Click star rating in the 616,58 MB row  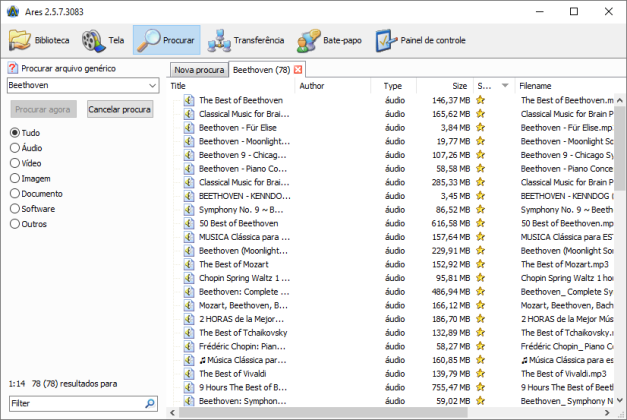coord(480,223)
